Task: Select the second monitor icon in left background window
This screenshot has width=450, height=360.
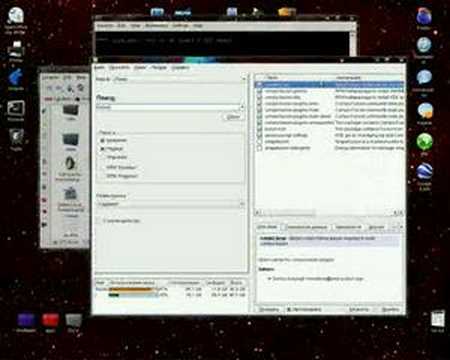Action: [71, 138]
